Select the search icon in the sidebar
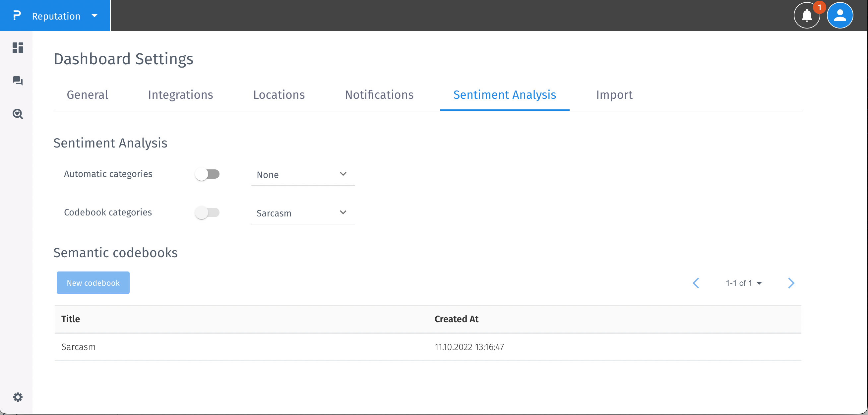 click(x=17, y=114)
